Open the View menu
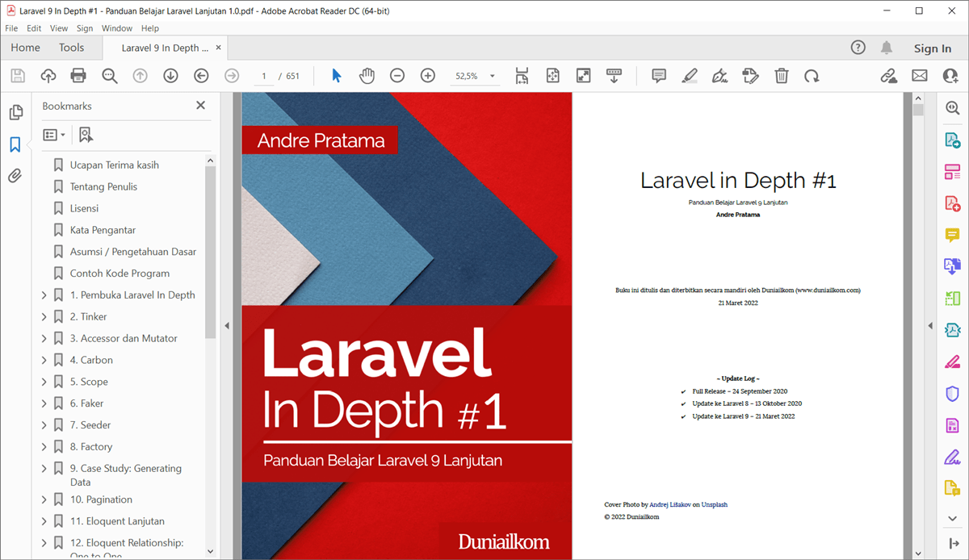The width and height of the screenshot is (969, 560). click(x=59, y=28)
